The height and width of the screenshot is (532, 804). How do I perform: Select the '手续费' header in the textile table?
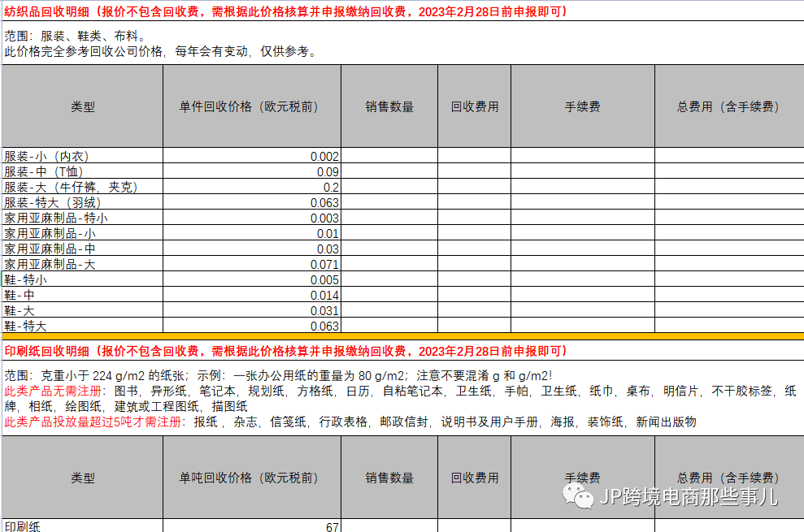(583, 106)
